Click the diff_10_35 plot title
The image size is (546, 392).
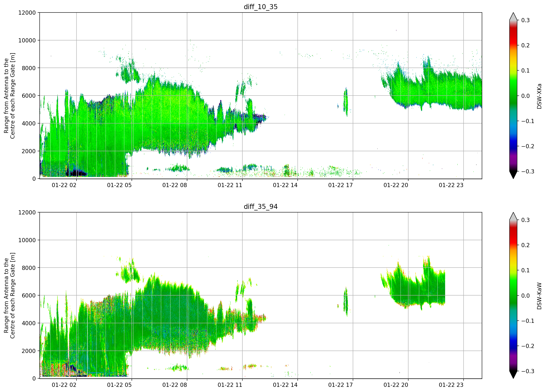pyautogui.click(x=261, y=7)
